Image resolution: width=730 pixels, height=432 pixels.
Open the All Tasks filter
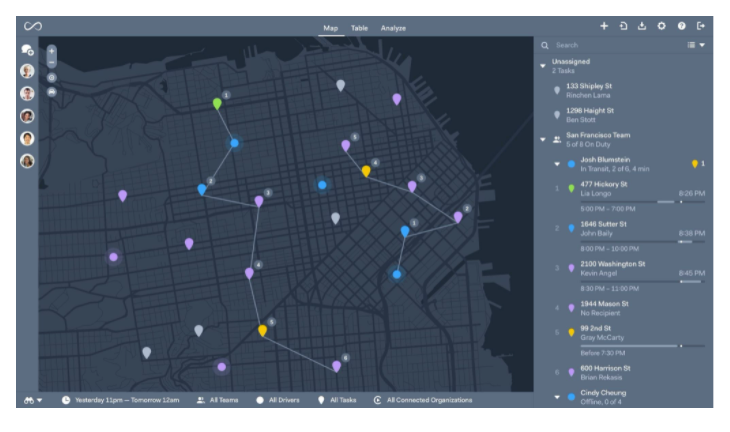pyautogui.click(x=337, y=400)
